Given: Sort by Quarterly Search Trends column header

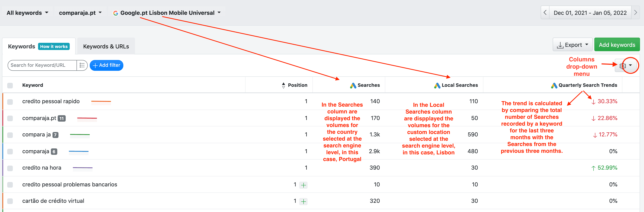Looking at the screenshot, I should point(588,85).
